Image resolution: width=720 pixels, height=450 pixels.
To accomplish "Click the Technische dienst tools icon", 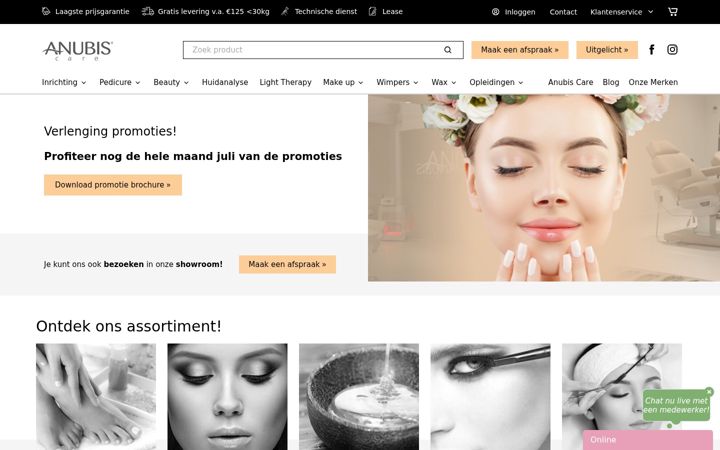I will pos(285,11).
